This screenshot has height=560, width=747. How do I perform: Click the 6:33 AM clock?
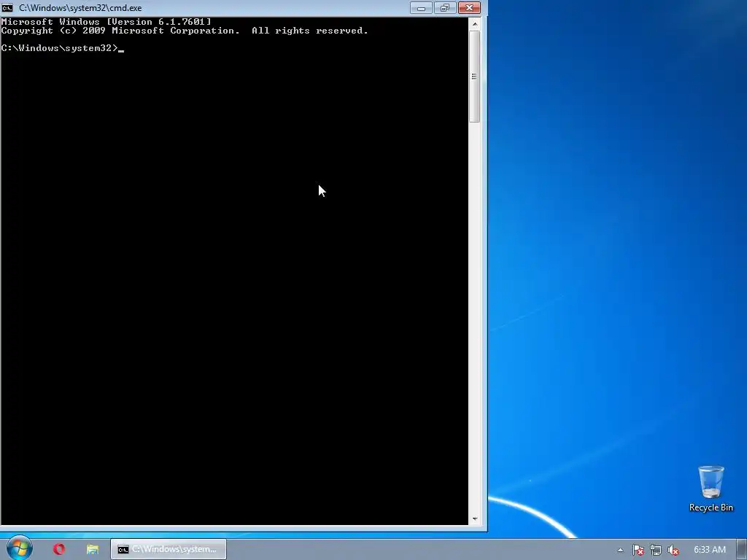(x=709, y=550)
